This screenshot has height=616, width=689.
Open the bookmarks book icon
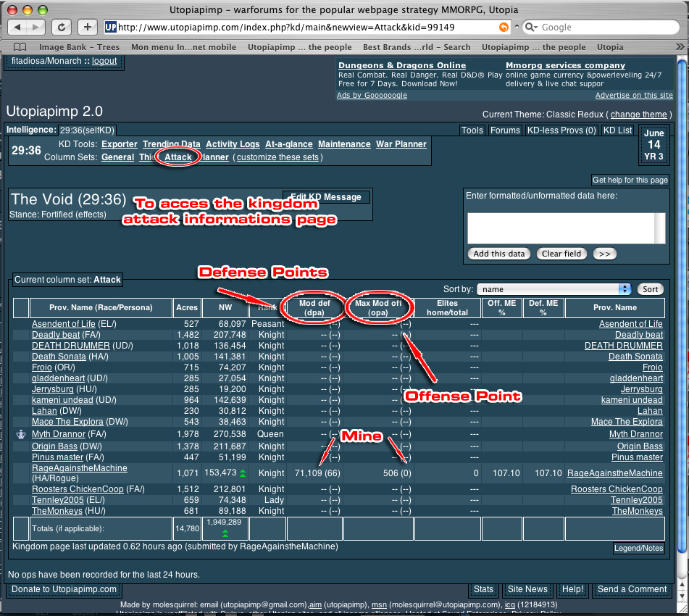point(20,47)
